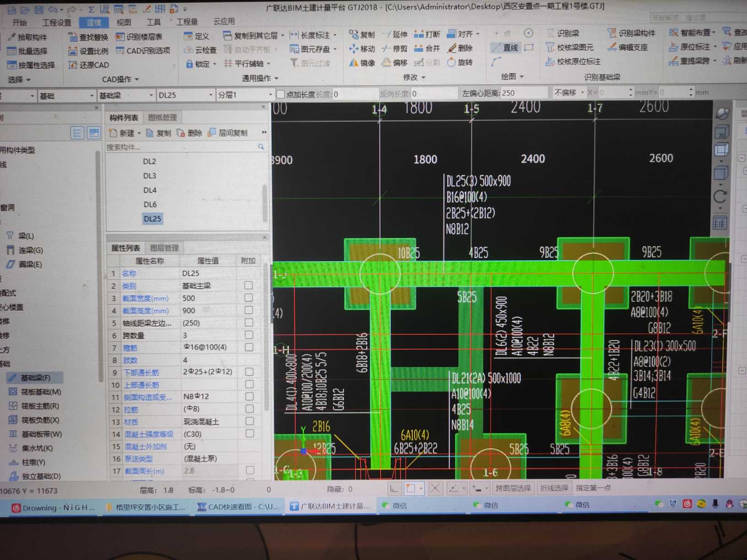Click the 复制 copy tool in modify group
This screenshot has width=747, height=560.
pyautogui.click(x=362, y=35)
